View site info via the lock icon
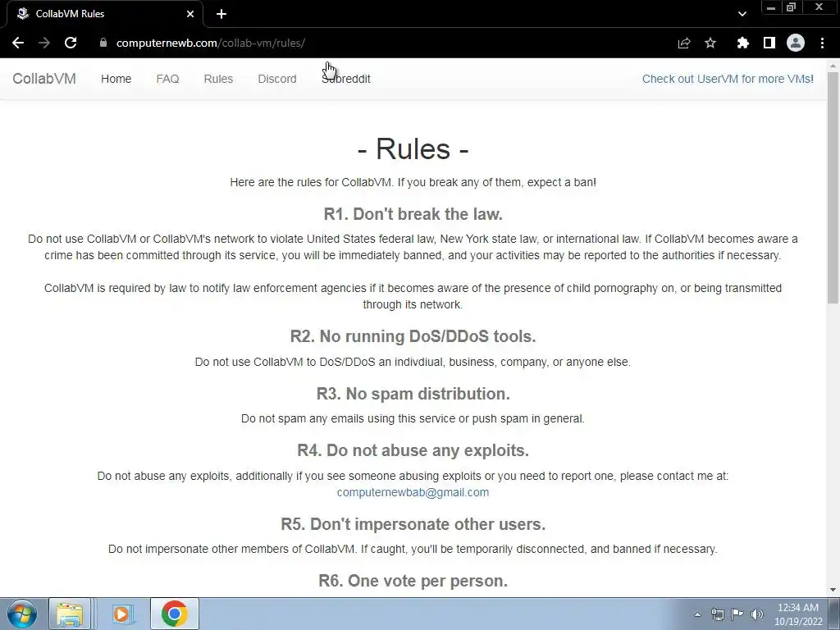The width and height of the screenshot is (840, 630). pyautogui.click(x=103, y=43)
